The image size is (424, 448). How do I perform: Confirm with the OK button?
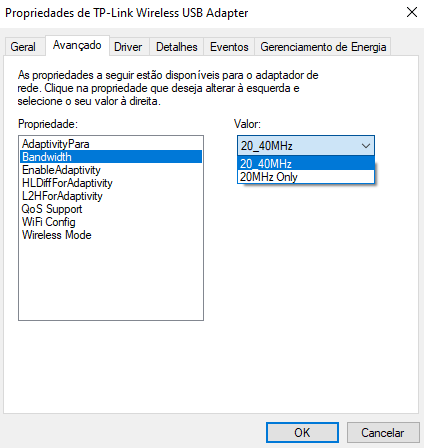coord(302,433)
